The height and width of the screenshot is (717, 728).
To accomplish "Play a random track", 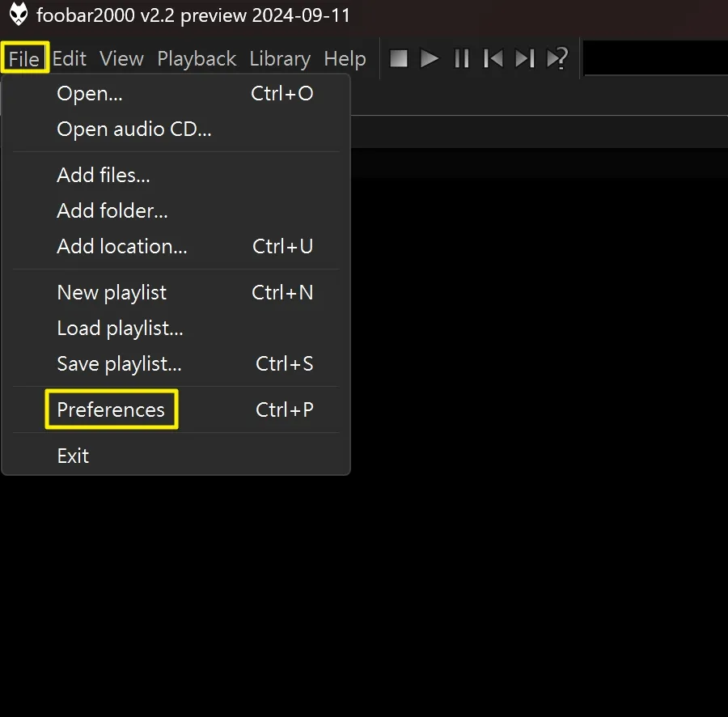I will pos(557,58).
